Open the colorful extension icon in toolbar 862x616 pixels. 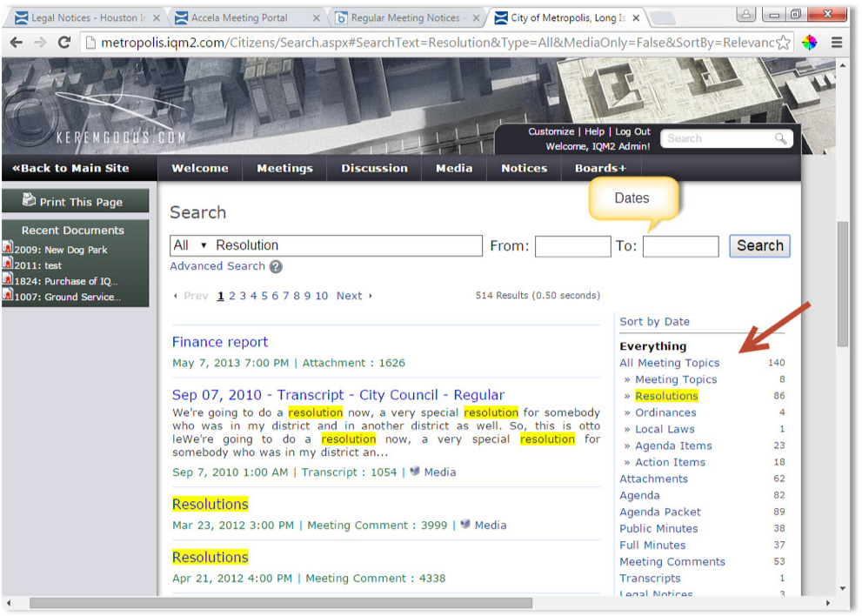809,43
